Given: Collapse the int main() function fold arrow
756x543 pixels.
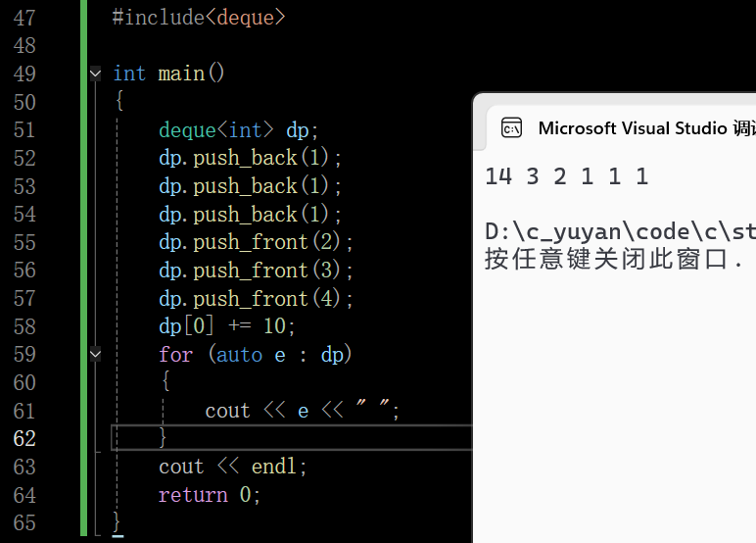Looking at the screenshot, I should click(x=95, y=74).
